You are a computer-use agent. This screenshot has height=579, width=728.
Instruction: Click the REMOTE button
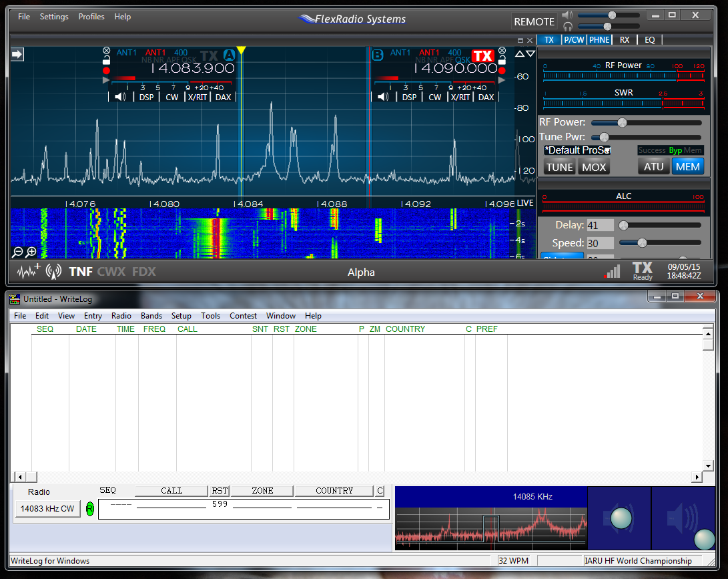pyautogui.click(x=534, y=22)
